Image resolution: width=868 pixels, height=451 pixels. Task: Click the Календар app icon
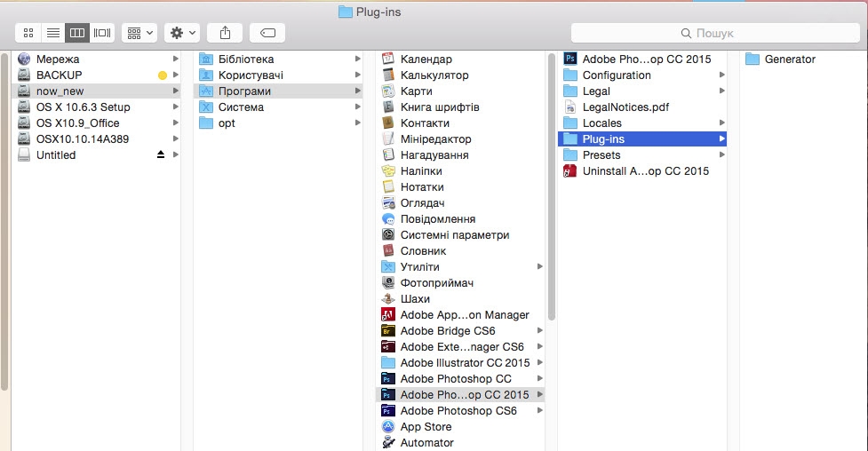click(x=388, y=59)
